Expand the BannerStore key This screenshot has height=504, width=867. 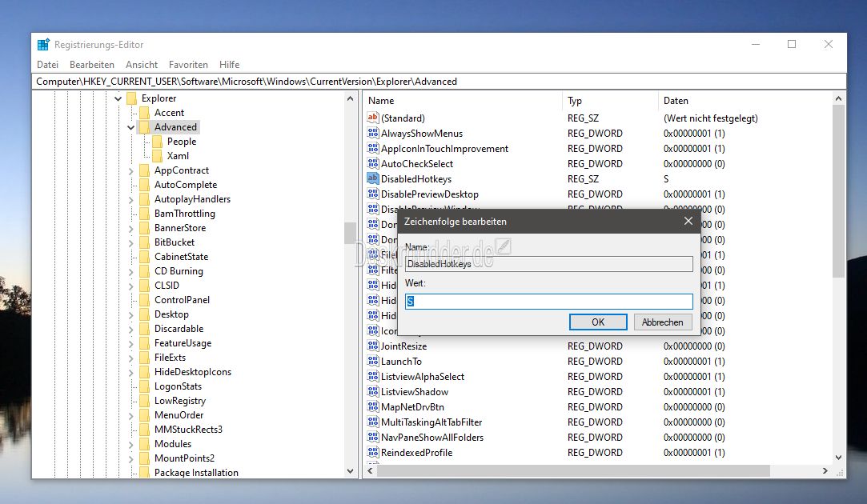click(131, 228)
